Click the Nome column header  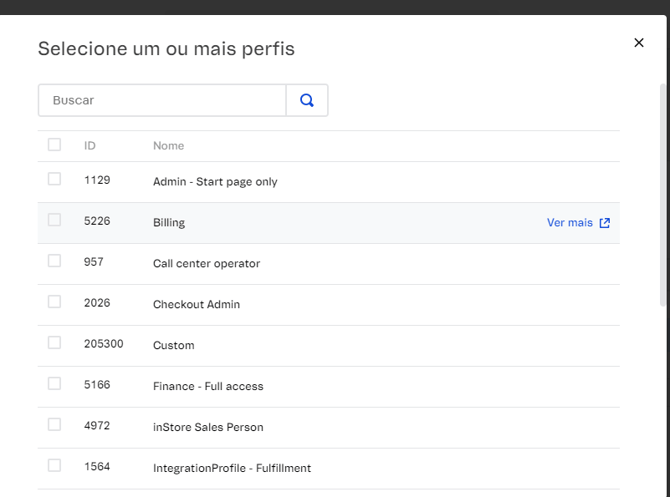tap(168, 146)
